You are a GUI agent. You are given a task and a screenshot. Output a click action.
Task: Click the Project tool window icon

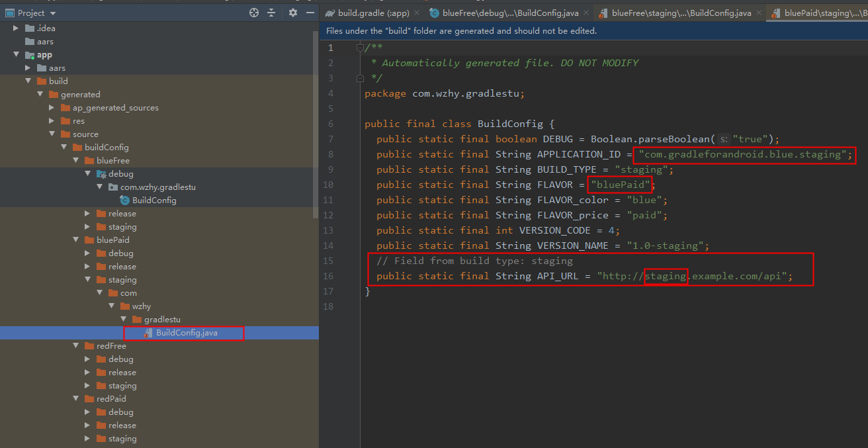pyautogui.click(x=10, y=13)
